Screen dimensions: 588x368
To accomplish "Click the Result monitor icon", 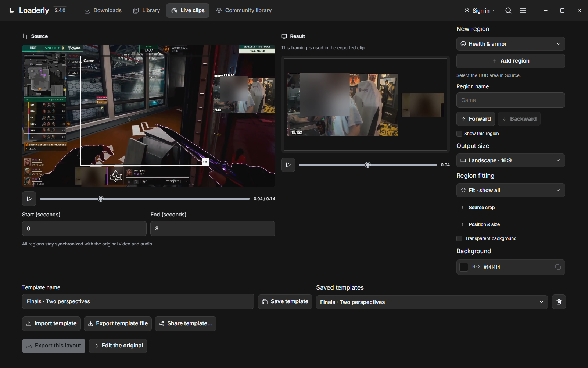I will point(284,36).
